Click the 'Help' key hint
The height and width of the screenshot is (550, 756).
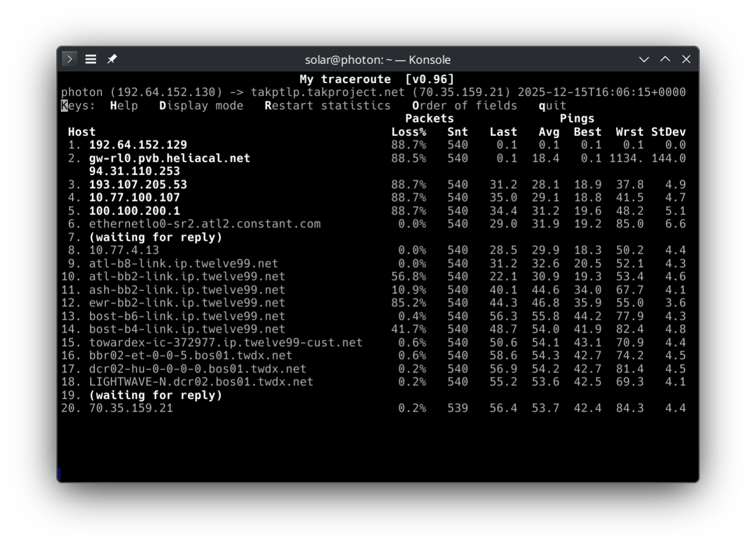pos(124,105)
